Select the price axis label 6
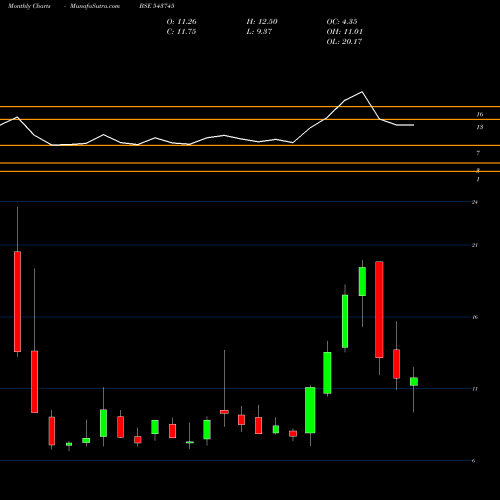This screenshot has width=500, height=500. point(474,461)
